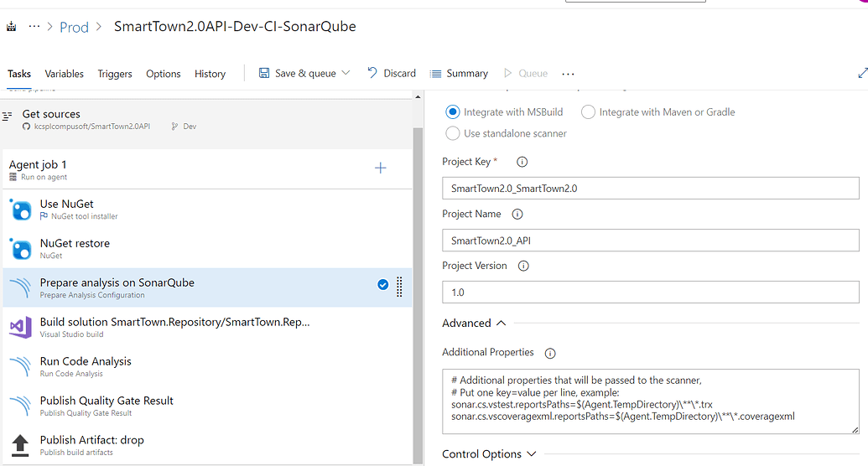Click the fullscreen expand arrow icon

pyautogui.click(x=862, y=74)
